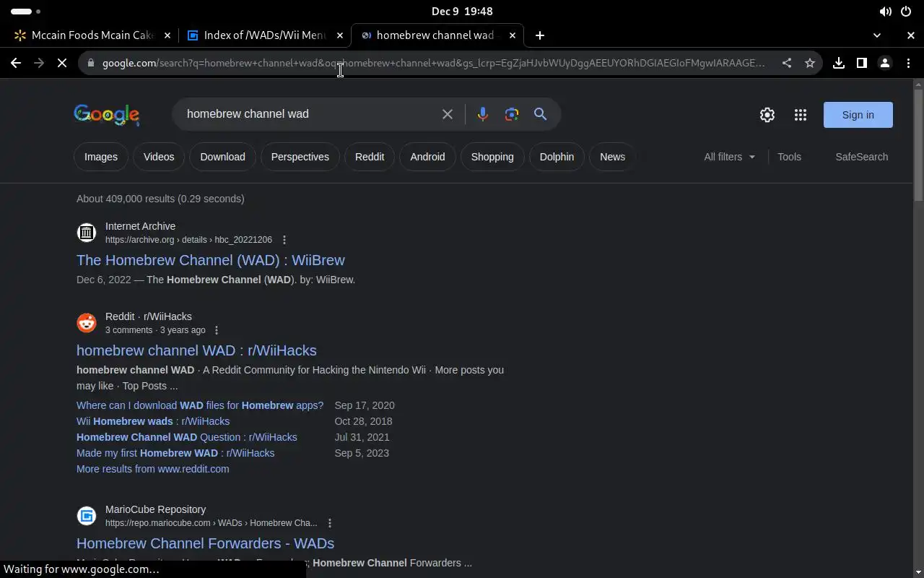The width and height of the screenshot is (924, 578).
Task: Select the Reddit filter chip
Action: 370,157
